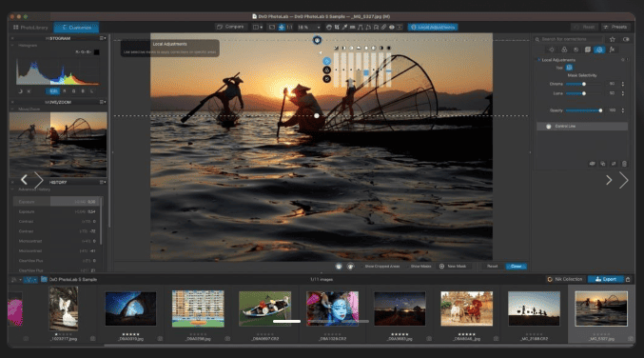Select the RGB histogram channel

[x=53, y=91]
